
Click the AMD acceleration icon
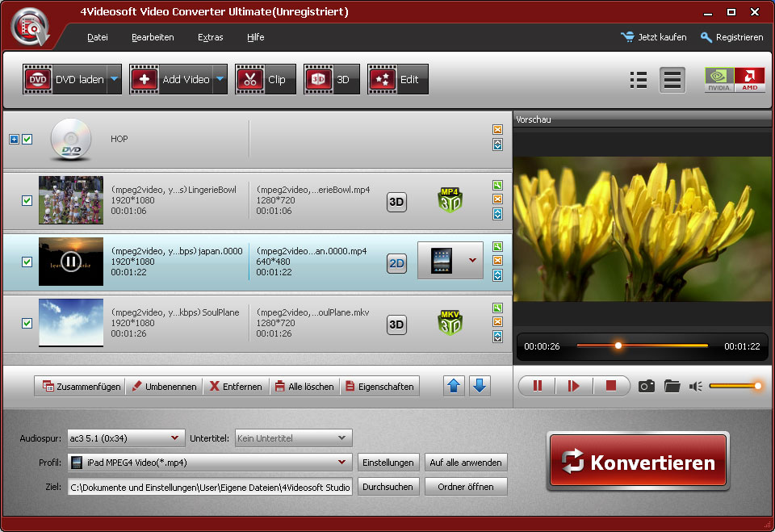point(750,80)
